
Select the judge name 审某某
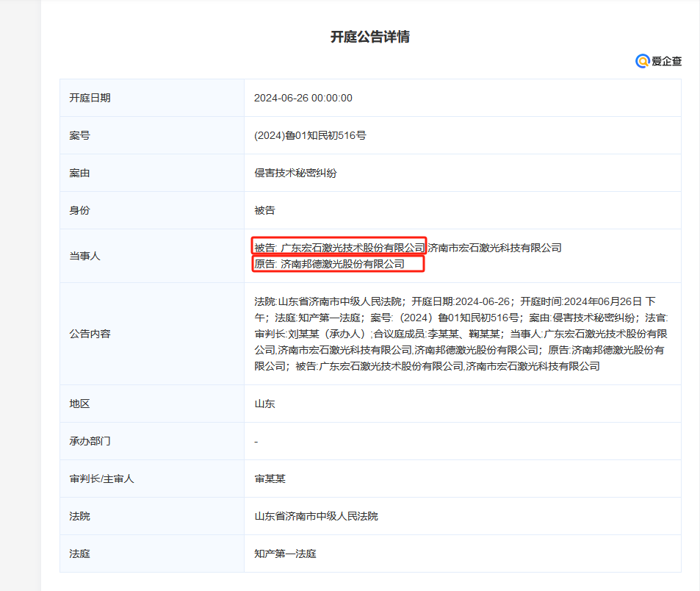pyautogui.click(x=270, y=479)
